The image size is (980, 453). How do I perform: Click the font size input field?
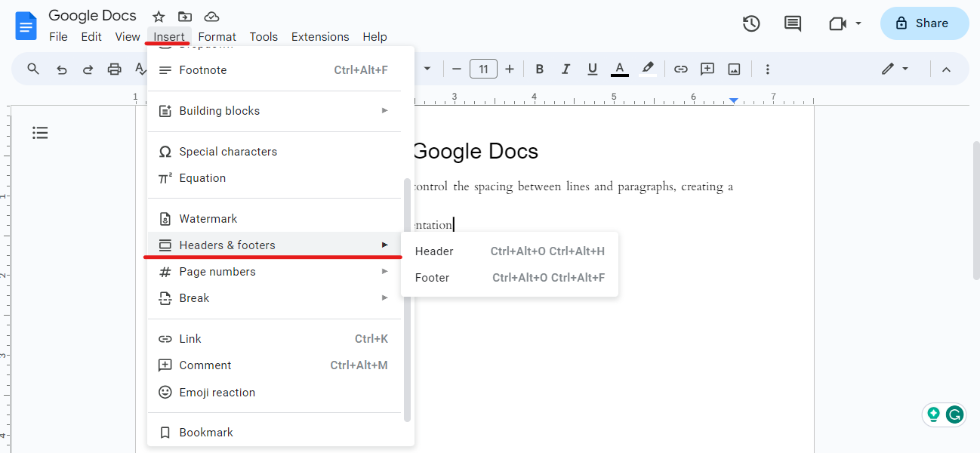483,69
